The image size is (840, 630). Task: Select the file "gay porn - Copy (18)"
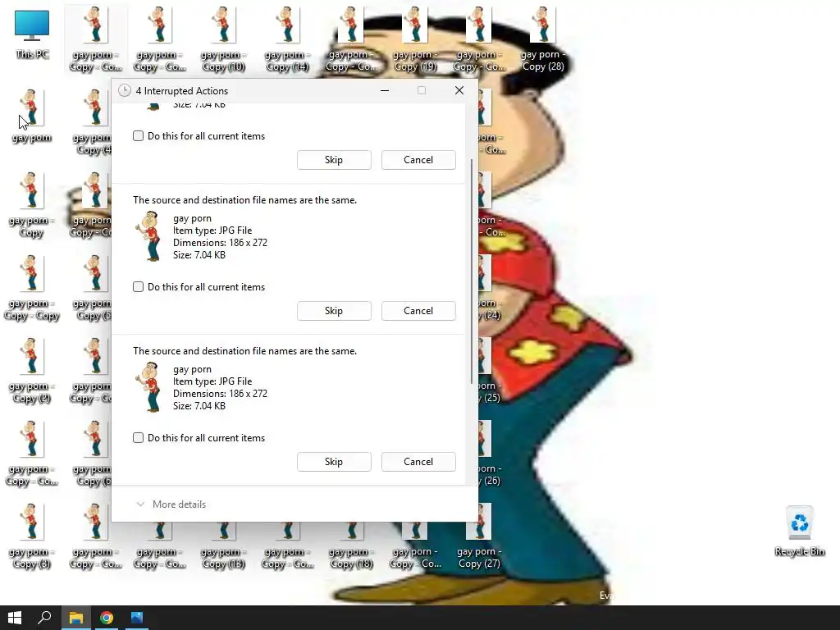pos(351,546)
